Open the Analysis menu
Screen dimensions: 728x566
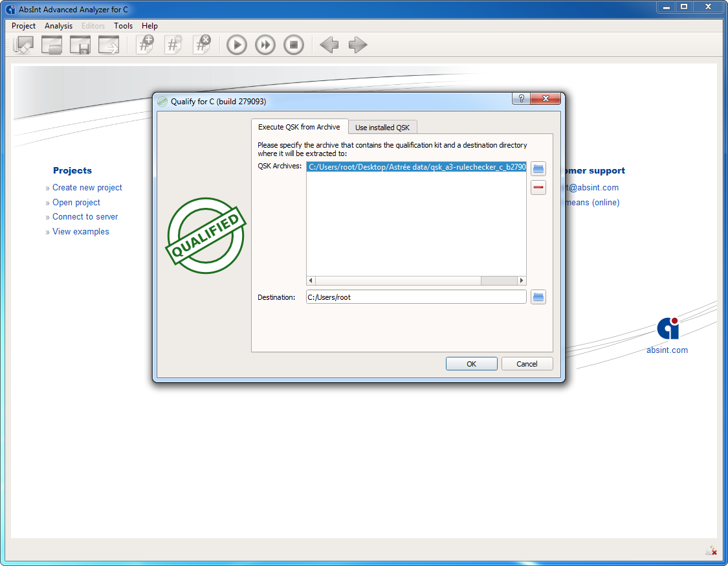(x=58, y=26)
